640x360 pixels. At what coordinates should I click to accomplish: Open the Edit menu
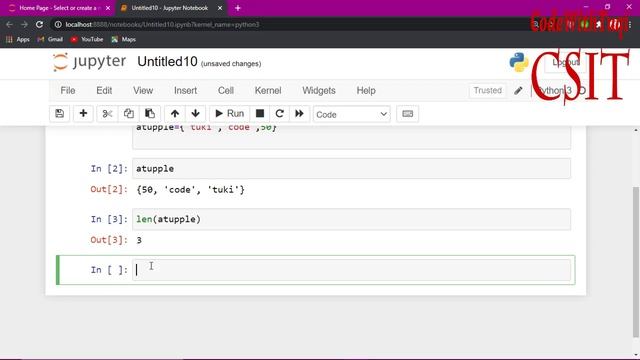104,91
